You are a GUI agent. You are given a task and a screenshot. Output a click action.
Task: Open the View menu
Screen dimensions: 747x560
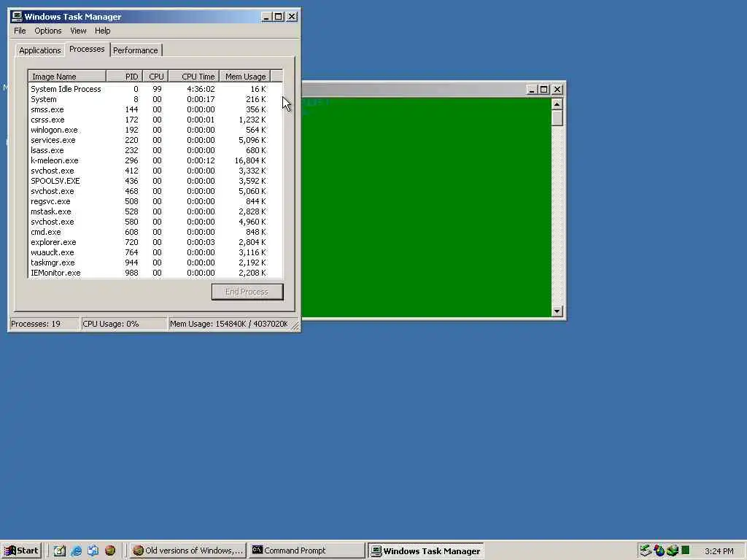coord(78,31)
